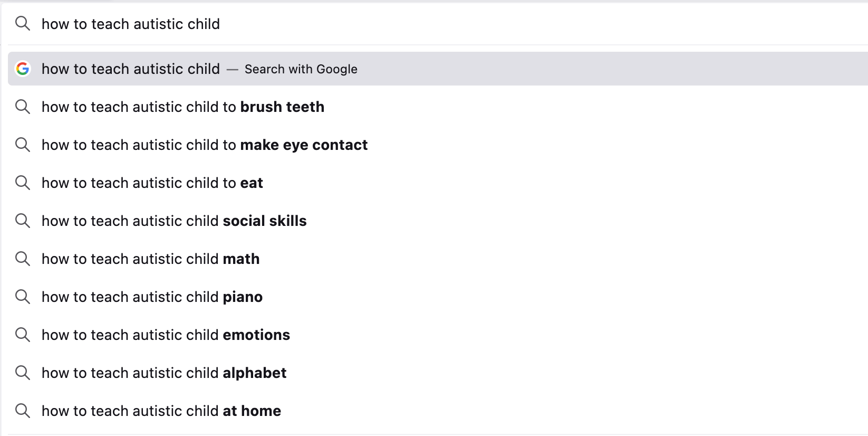Click magnifier icon beside 'to eat' suggestion
The height and width of the screenshot is (436, 868).
tap(23, 183)
